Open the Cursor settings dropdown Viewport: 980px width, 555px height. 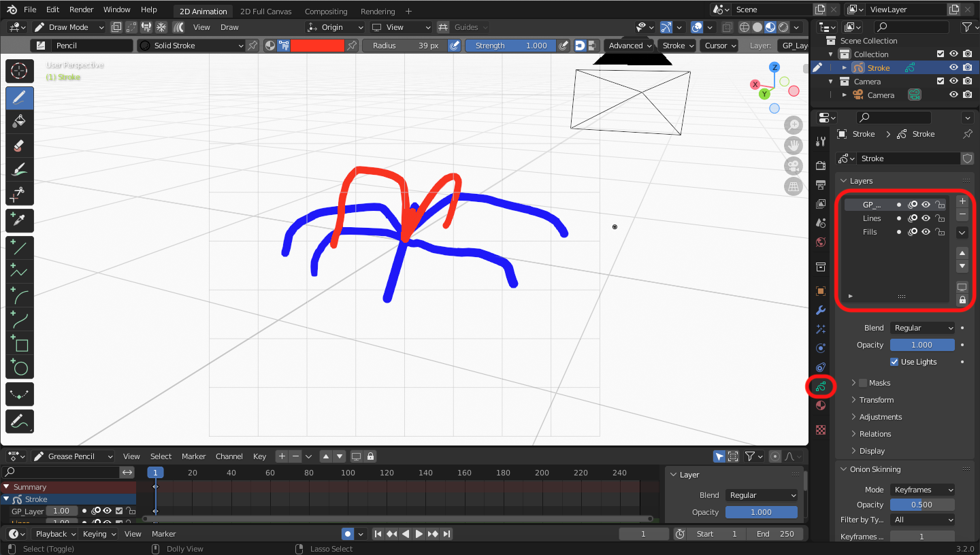719,46
